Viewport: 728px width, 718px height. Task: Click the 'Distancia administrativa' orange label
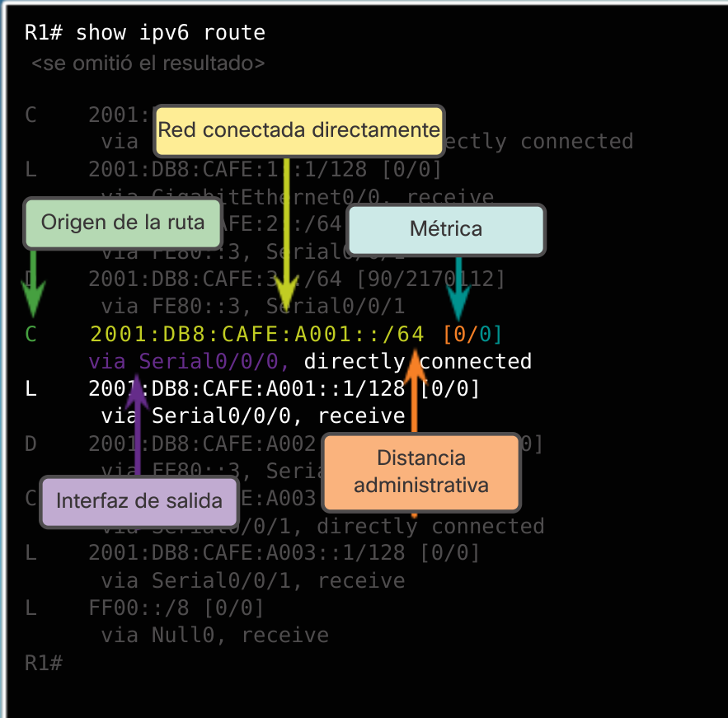tap(421, 472)
